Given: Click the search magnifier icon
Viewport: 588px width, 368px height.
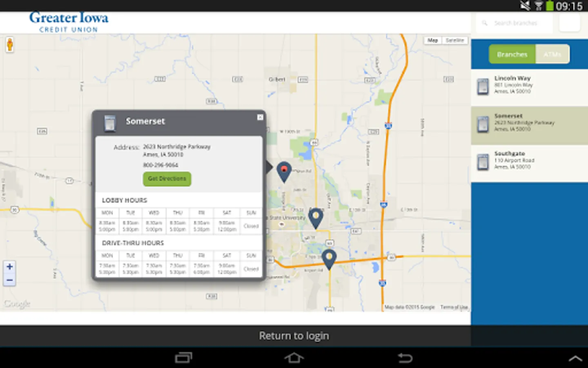Looking at the screenshot, I should (x=485, y=23).
